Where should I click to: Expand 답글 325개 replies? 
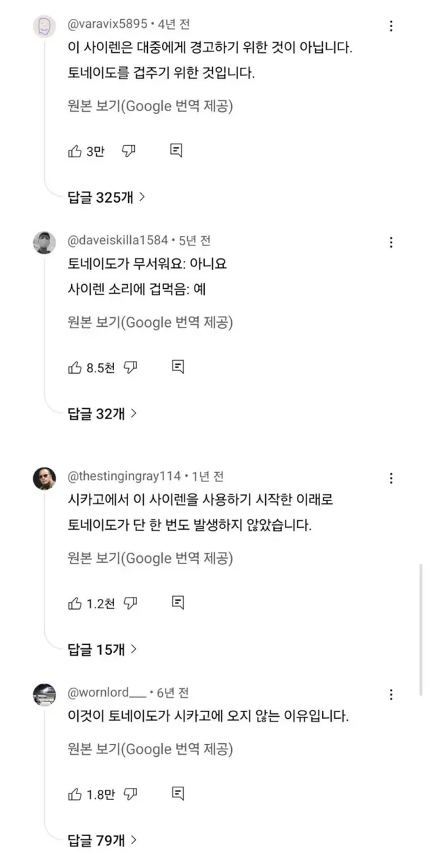pyautogui.click(x=106, y=197)
